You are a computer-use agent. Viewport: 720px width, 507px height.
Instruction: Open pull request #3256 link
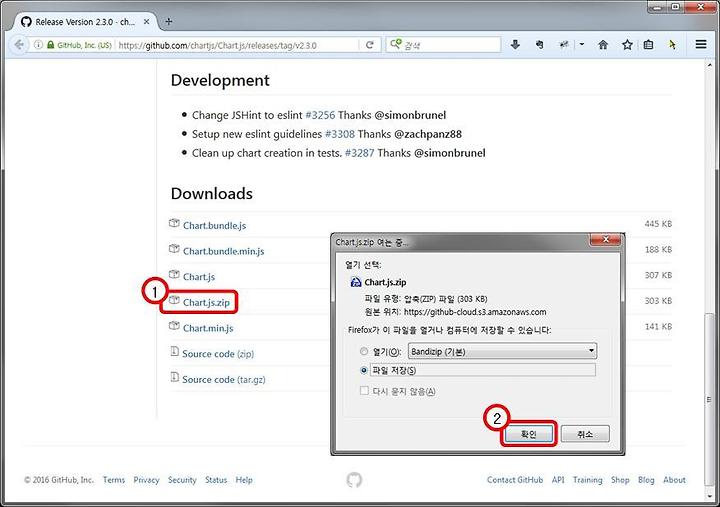[320, 115]
